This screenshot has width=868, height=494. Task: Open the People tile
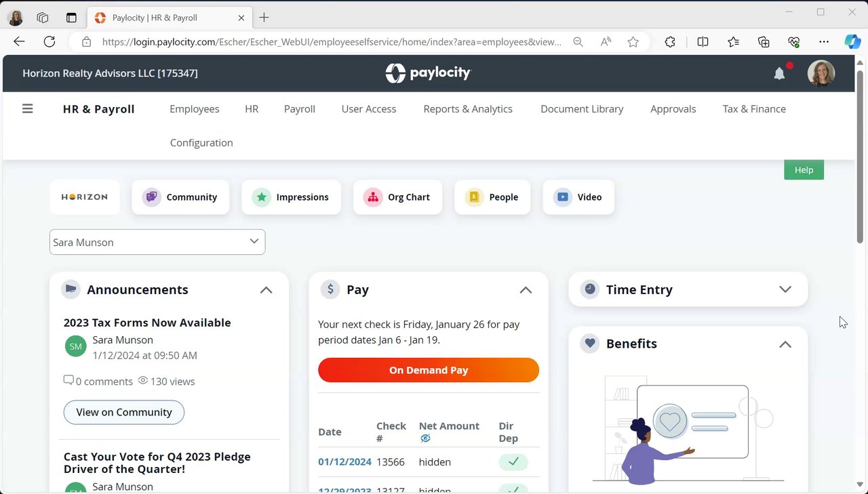click(492, 197)
